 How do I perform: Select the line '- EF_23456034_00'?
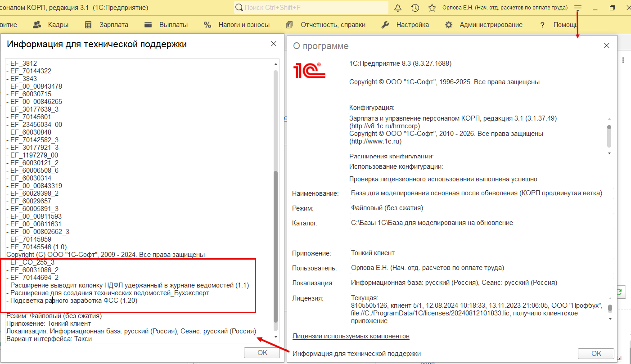pos(34,125)
